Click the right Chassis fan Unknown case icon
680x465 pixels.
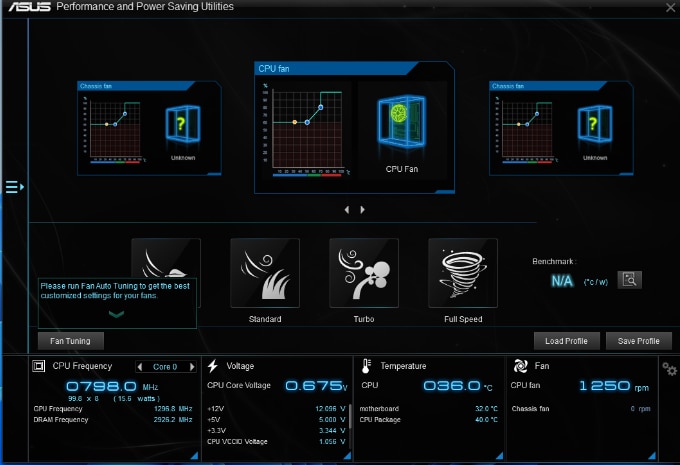click(595, 124)
